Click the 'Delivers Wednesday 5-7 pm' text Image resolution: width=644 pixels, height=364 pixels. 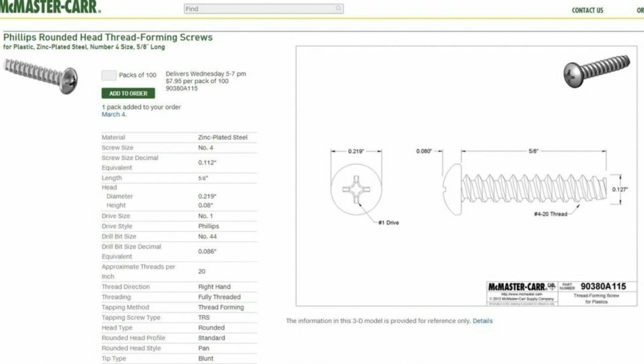pos(206,74)
